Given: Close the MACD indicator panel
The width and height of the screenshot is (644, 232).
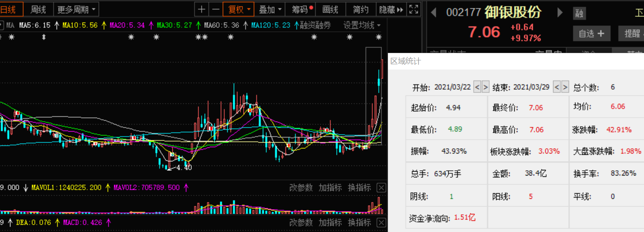Looking at the screenshot, I should [381, 223].
